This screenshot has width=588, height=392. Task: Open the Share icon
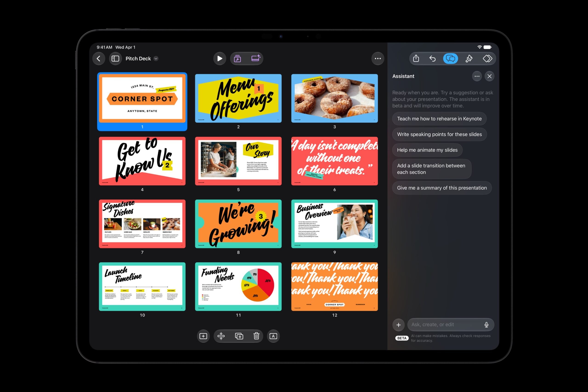[416, 59]
